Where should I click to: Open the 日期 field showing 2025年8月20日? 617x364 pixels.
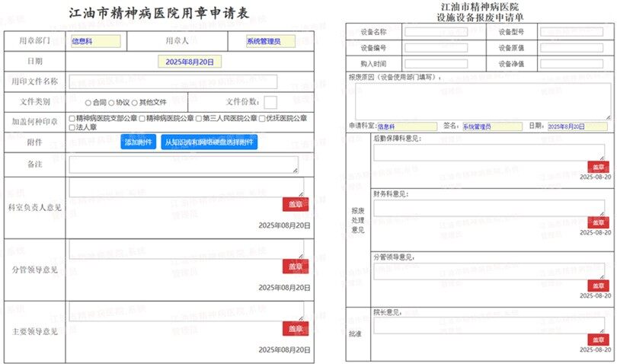[x=189, y=62]
